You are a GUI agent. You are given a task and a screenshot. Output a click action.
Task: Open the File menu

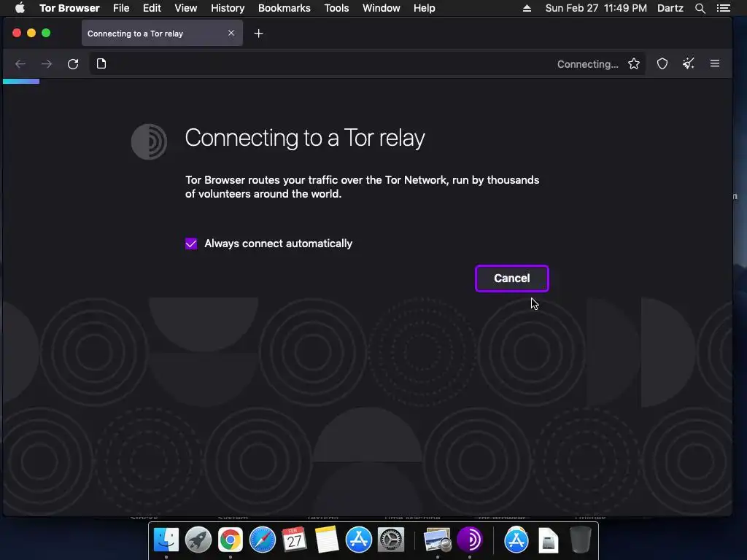pos(121,8)
